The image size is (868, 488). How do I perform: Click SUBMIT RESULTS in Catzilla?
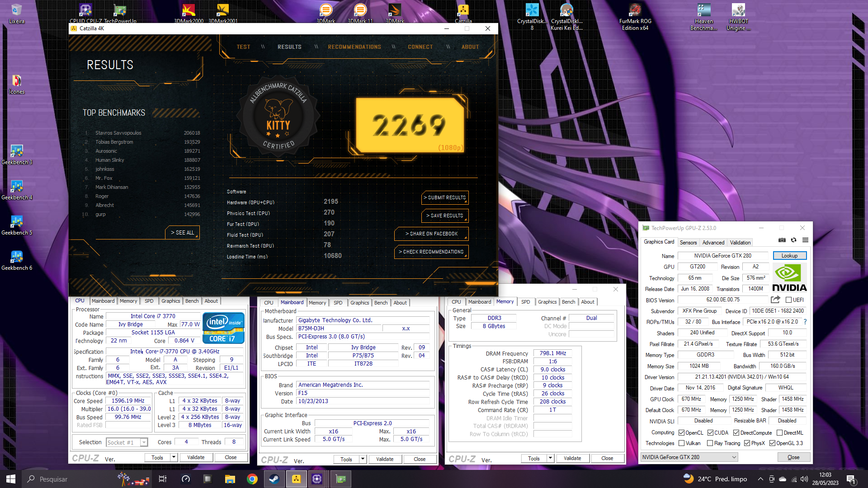(x=444, y=197)
